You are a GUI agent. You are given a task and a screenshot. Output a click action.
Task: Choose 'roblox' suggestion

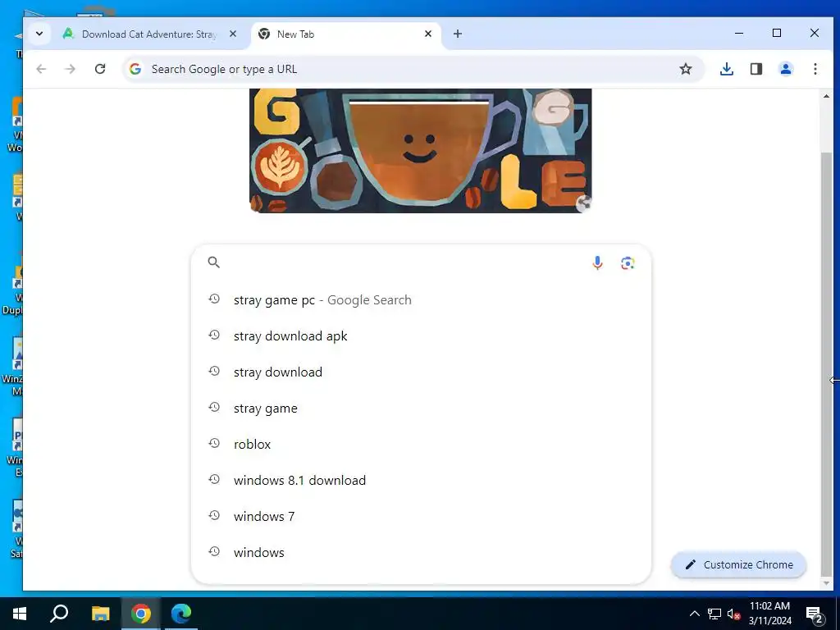(x=421, y=444)
